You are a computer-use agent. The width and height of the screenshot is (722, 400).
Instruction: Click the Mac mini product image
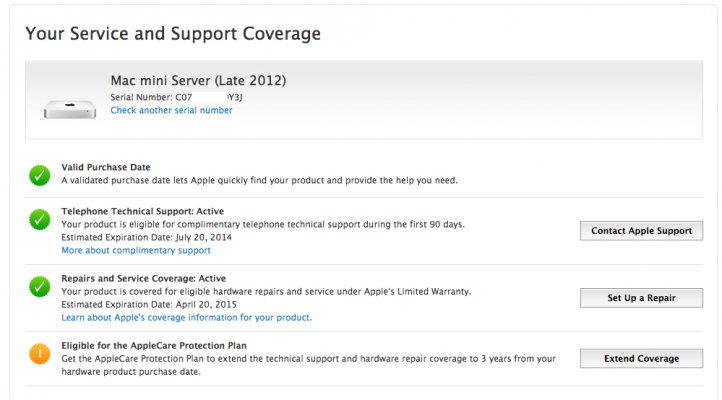click(x=70, y=110)
